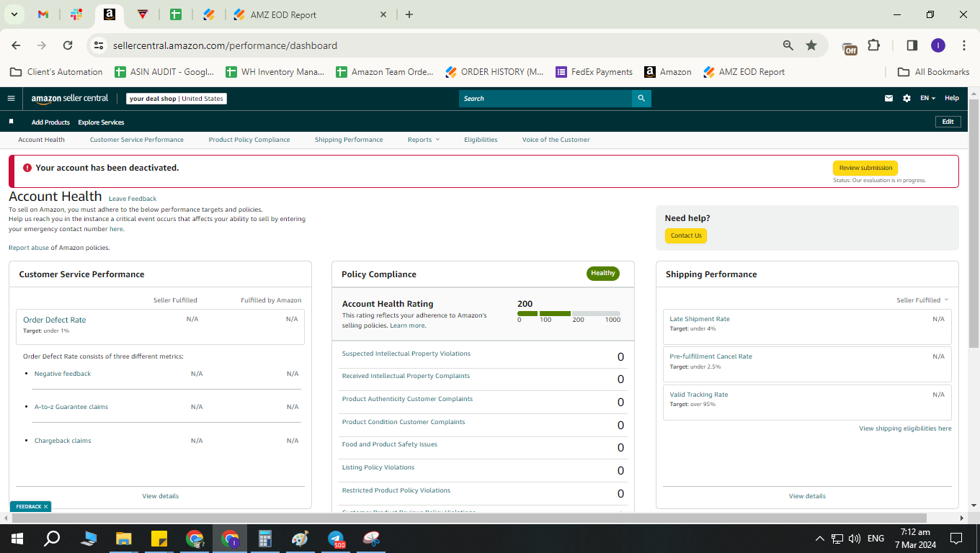Open File Explorer from the taskbar
980x553 pixels.
[x=124, y=539]
